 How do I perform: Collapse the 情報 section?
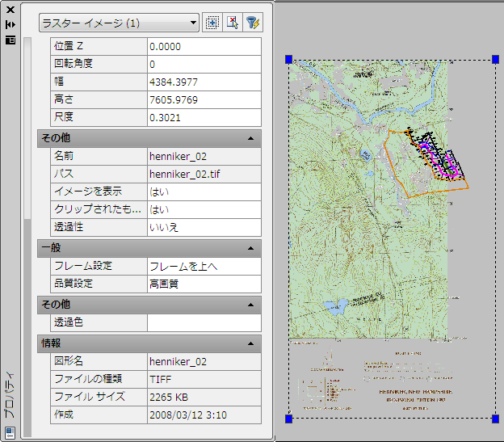(250, 344)
